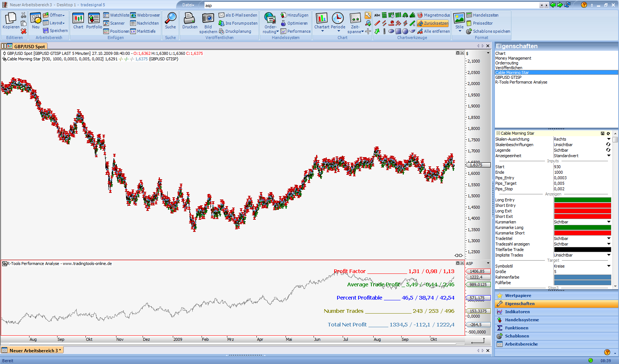Click Schablone speichern

coord(488,31)
